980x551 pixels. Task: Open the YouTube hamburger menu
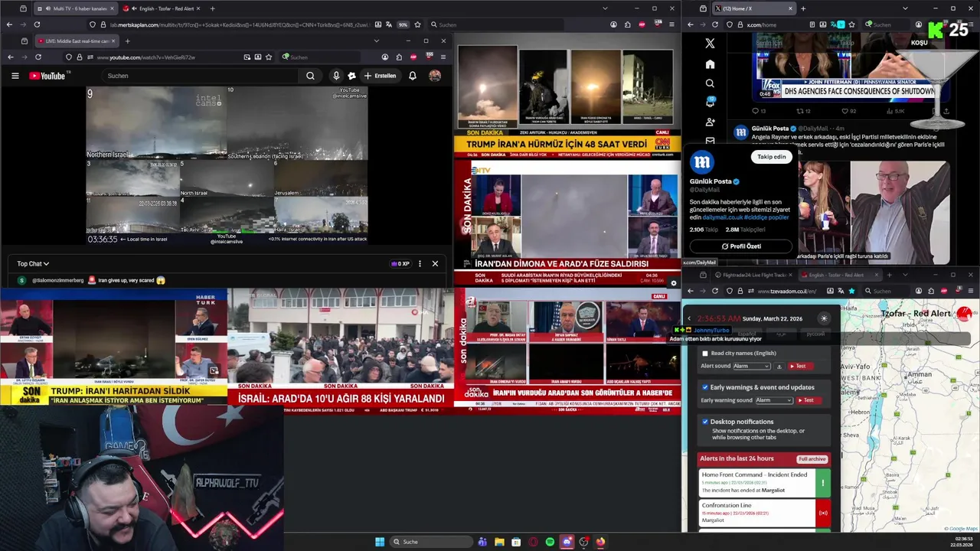15,76
